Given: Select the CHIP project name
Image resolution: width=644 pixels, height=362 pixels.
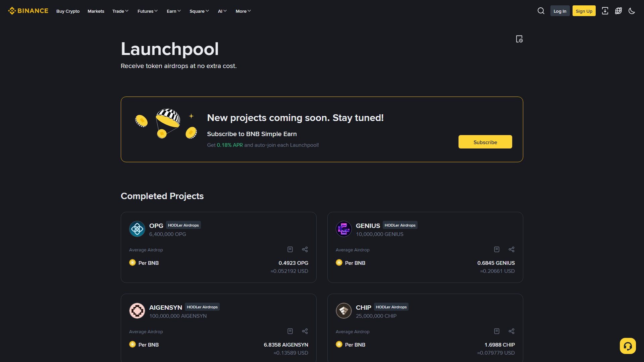Looking at the screenshot, I should click(x=364, y=307).
